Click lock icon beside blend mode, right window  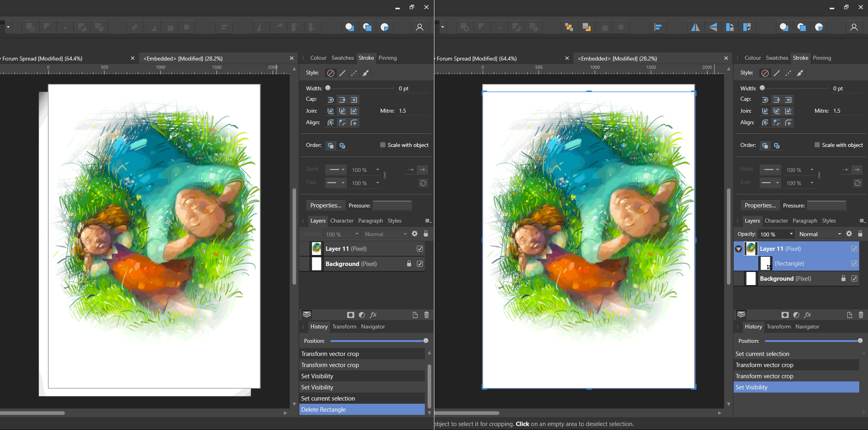tap(860, 234)
